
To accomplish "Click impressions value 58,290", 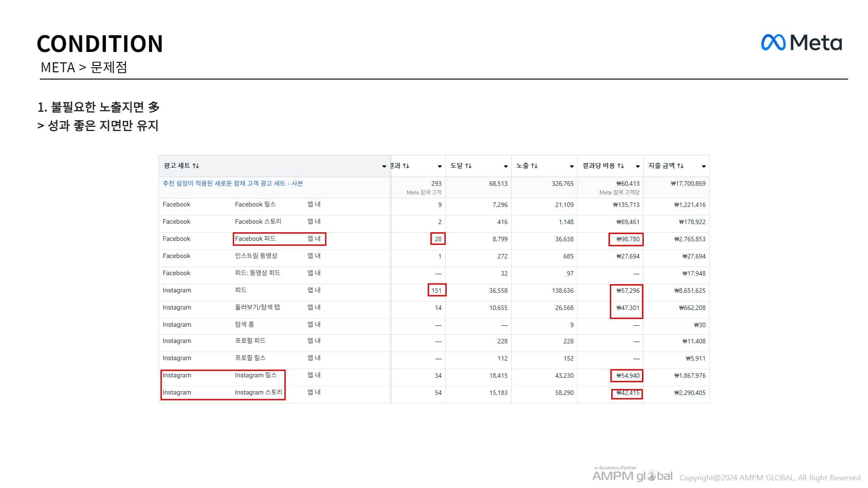I will [564, 393].
